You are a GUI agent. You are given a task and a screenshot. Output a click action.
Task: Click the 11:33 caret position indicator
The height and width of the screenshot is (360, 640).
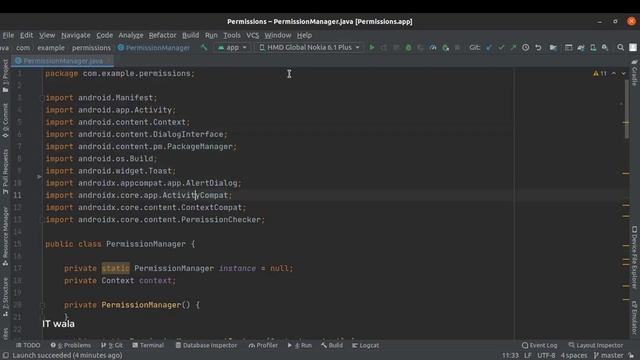tap(510, 356)
